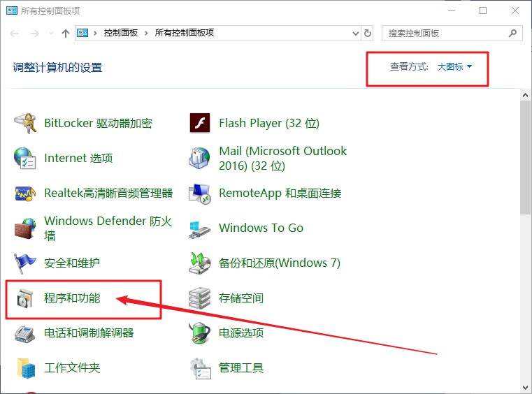Click the scrollbar down arrow
Image resolution: width=532 pixels, height=394 pixels.
click(525, 387)
